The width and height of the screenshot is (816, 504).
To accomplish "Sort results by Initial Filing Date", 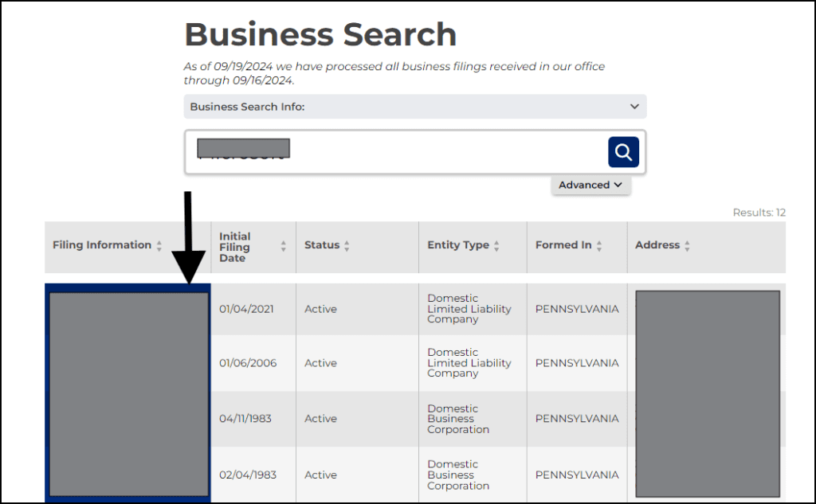I will coord(284,248).
